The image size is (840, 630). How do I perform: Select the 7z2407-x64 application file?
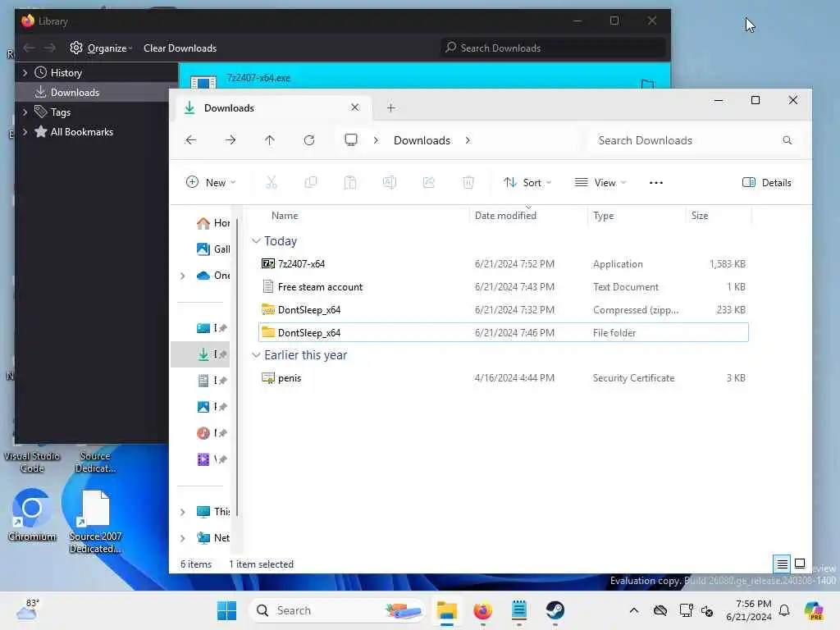[x=503, y=263]
